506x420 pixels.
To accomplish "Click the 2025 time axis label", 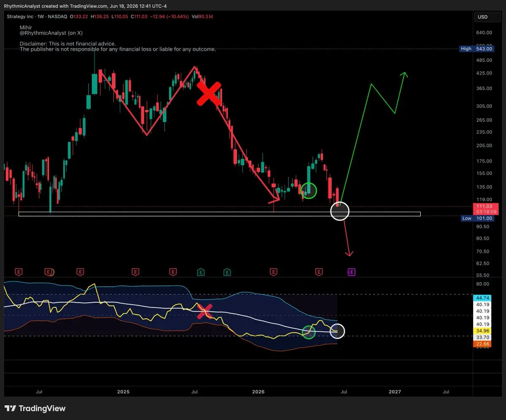I will click(123, 392).
